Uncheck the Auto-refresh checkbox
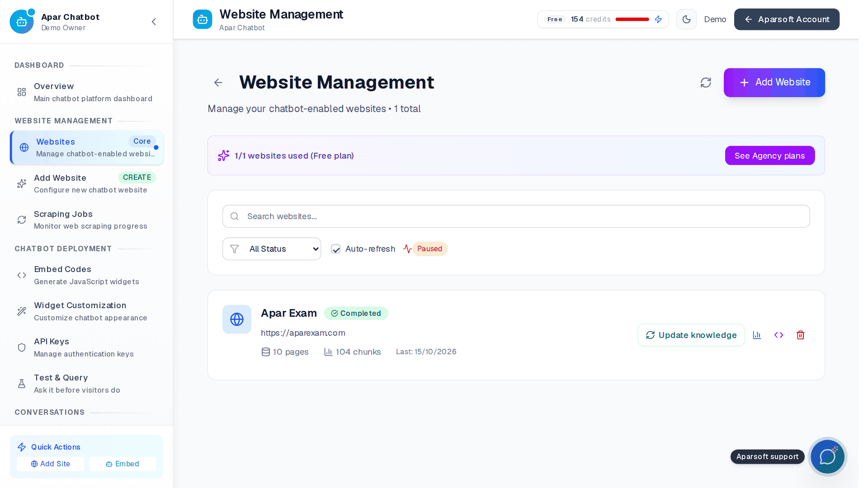Screen dimensions: 868x488 [x=336, y=249]
